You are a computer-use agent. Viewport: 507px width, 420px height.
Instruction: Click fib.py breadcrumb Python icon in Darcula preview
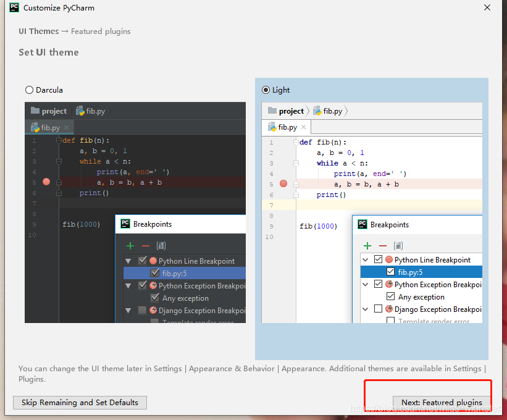tap(80, 111)
